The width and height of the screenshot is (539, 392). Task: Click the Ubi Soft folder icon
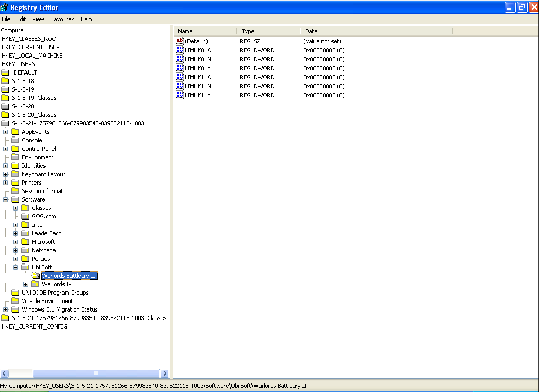pyautogui.click(x=25, y=267)
